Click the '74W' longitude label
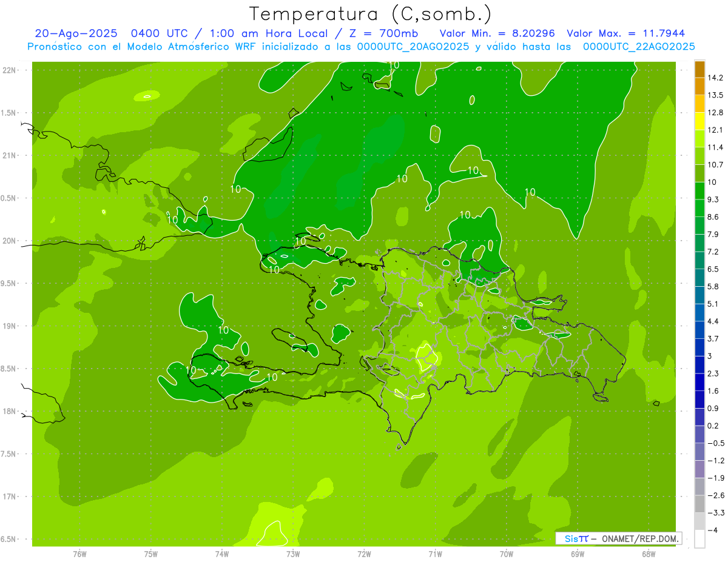 point(222,554)
